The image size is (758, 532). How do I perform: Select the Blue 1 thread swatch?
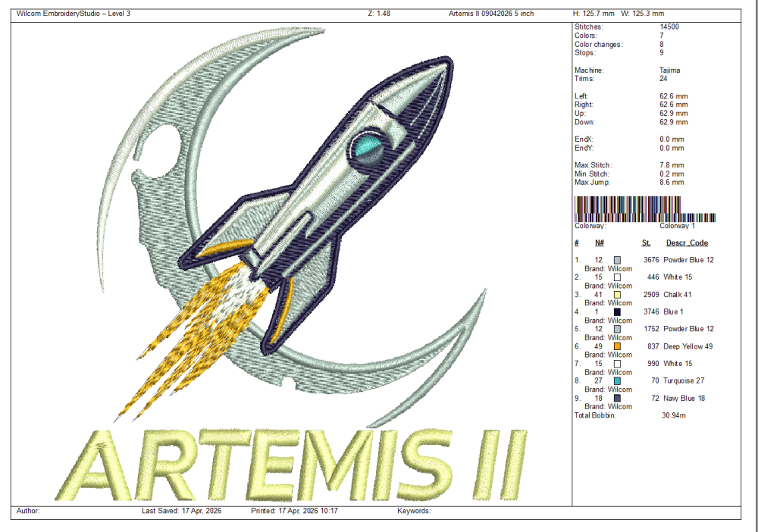[x=617, y=312]
